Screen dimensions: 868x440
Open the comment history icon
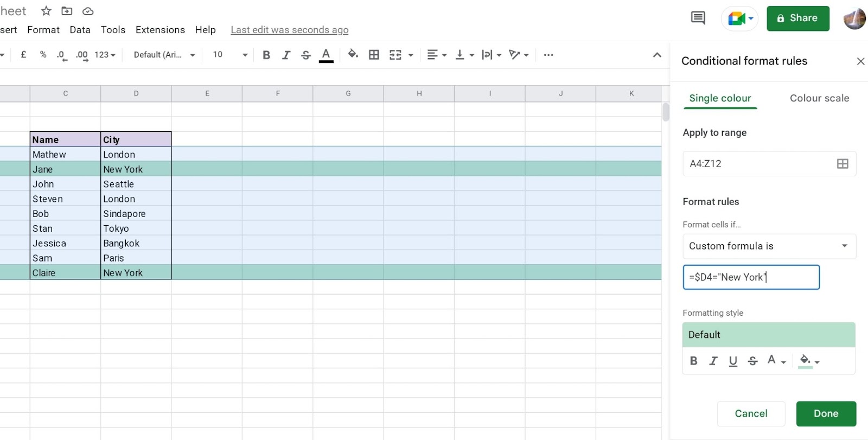coord(698,18)
